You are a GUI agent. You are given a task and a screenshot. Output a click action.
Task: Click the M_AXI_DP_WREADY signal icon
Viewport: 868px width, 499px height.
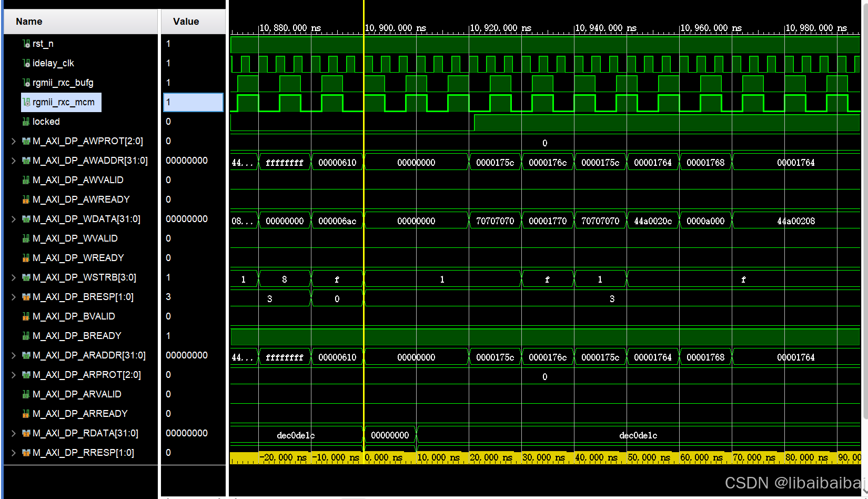(26, 258)
